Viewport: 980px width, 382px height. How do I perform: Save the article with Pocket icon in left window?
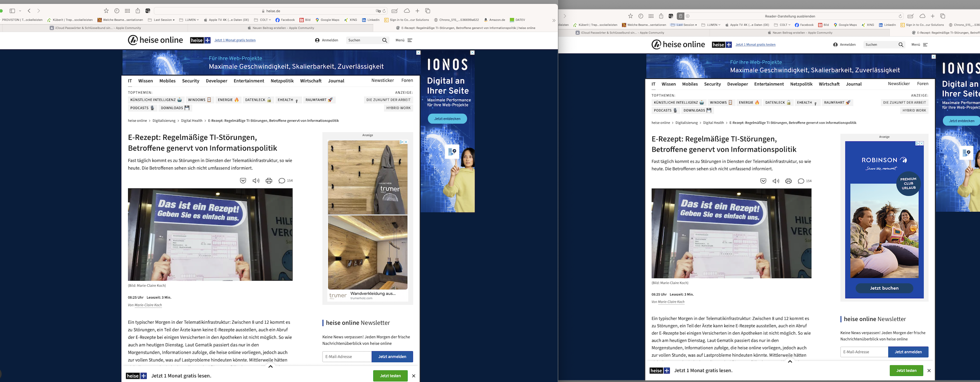coord(243,181)
